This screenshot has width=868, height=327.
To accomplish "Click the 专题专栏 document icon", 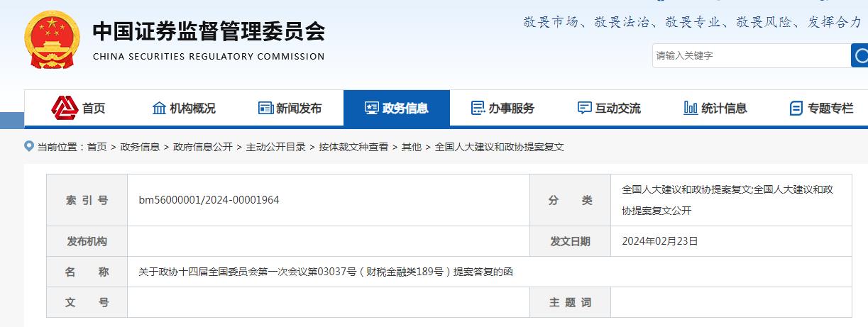I will click(x=796, y=109).
